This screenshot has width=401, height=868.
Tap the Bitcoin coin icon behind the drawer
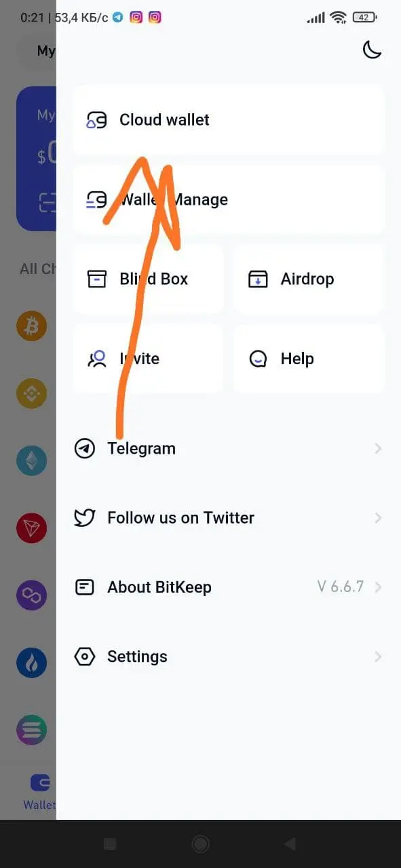tap(31, 326)
